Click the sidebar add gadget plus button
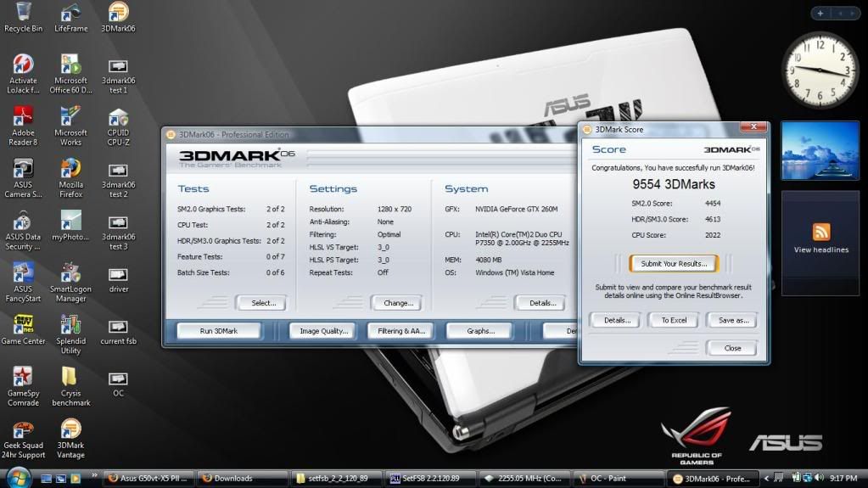This screenshot has width=868, height=488. (820, 14)
